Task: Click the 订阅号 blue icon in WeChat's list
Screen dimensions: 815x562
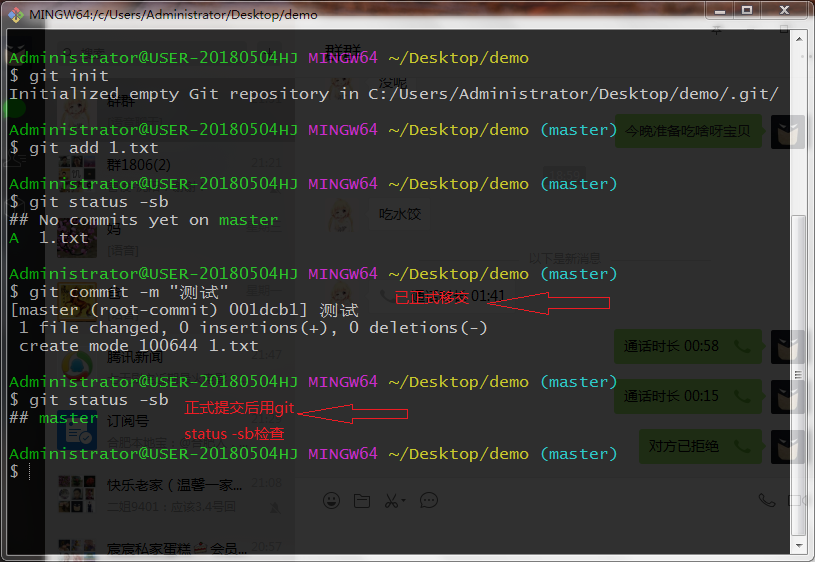Action: point(77,432)
